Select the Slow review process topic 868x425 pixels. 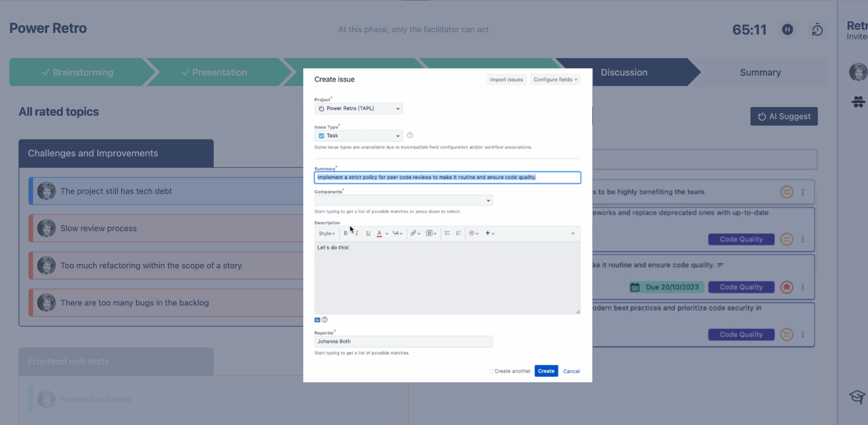166,229
